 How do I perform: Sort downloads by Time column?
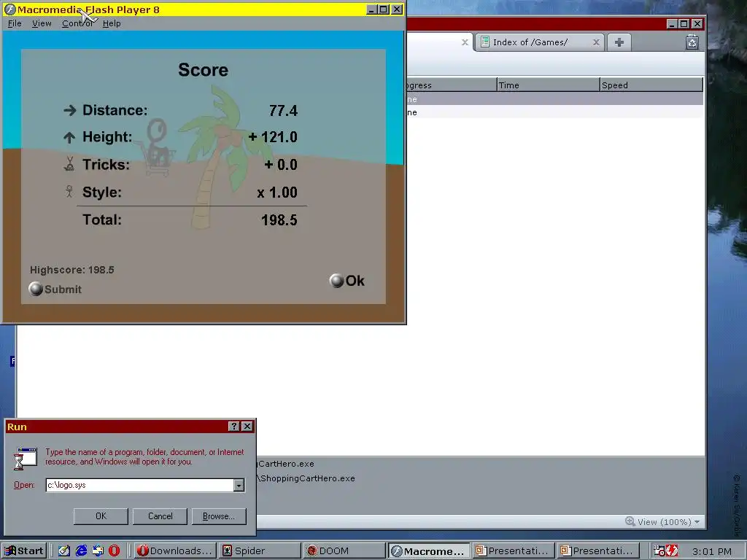coord(548,85)
